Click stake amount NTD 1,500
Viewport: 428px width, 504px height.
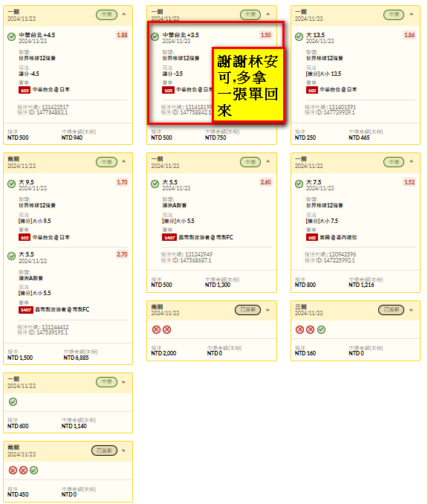click(20, 358)
